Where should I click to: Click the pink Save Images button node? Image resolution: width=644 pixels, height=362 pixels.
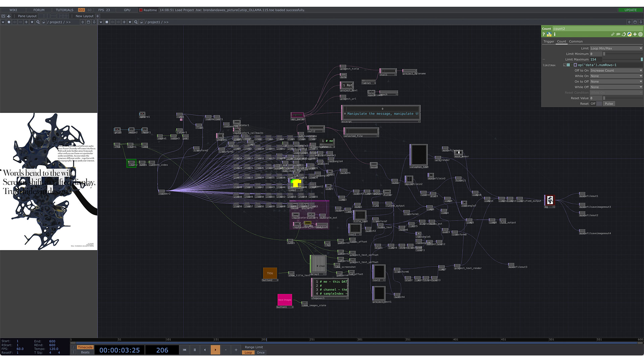(285, 300)
